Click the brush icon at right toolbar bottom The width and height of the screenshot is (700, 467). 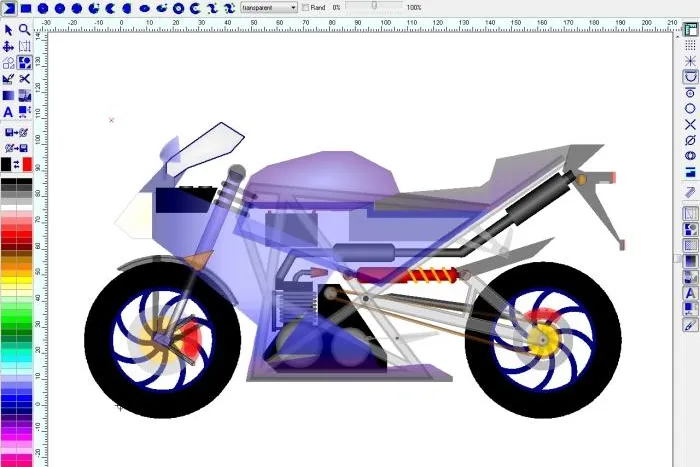tap(690, 325)
